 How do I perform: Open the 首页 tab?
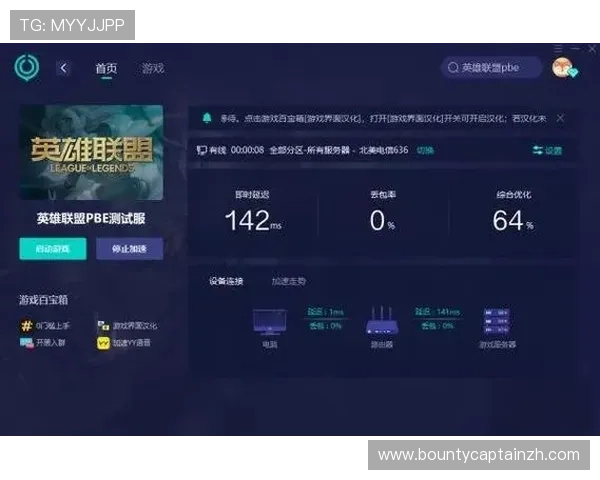coord(106,69)
